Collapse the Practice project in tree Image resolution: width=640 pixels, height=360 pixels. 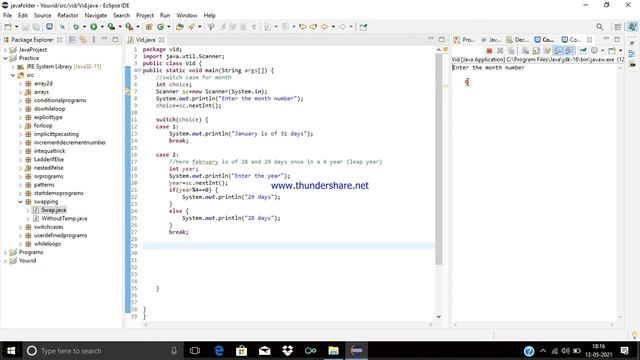pyautogui.click(x=5, y=58)
